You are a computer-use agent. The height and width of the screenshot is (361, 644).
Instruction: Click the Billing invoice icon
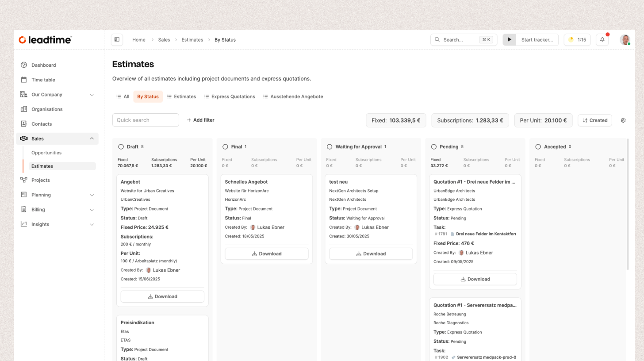coord(24,209)
